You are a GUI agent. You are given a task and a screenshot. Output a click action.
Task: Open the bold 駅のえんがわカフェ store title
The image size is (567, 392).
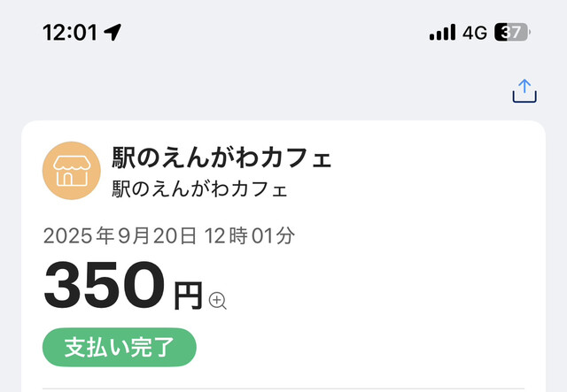point(221,159)
